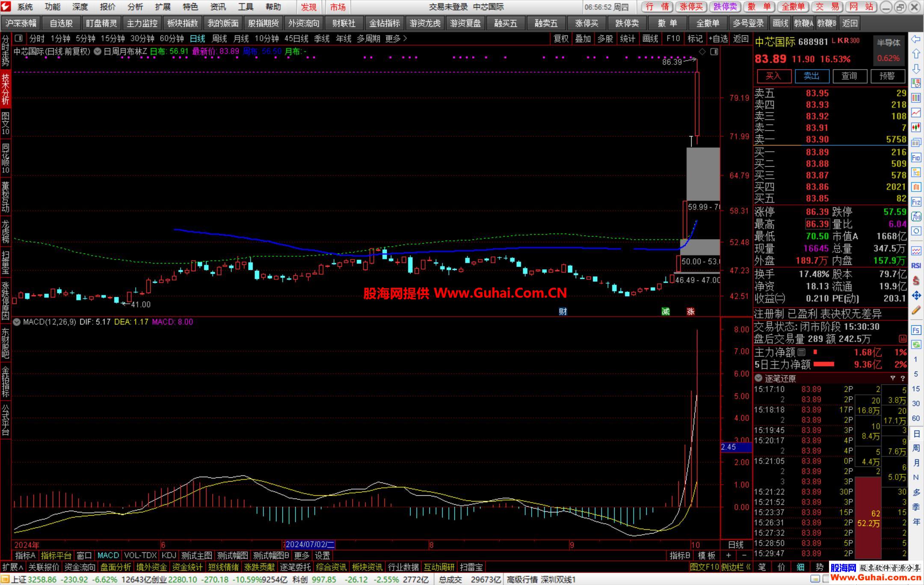Screen dimensions: 924x585
Task: Click the 自选股 toolbar button
Action: [61, 23]
